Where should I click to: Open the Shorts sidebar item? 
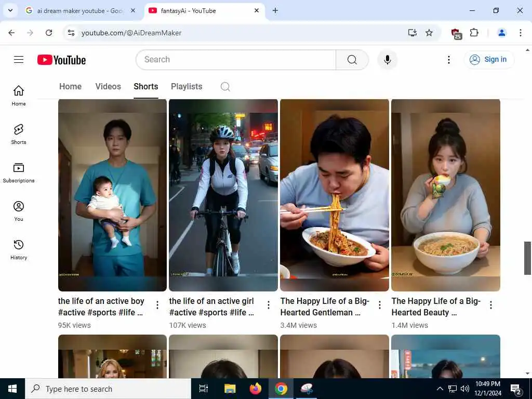19,134
